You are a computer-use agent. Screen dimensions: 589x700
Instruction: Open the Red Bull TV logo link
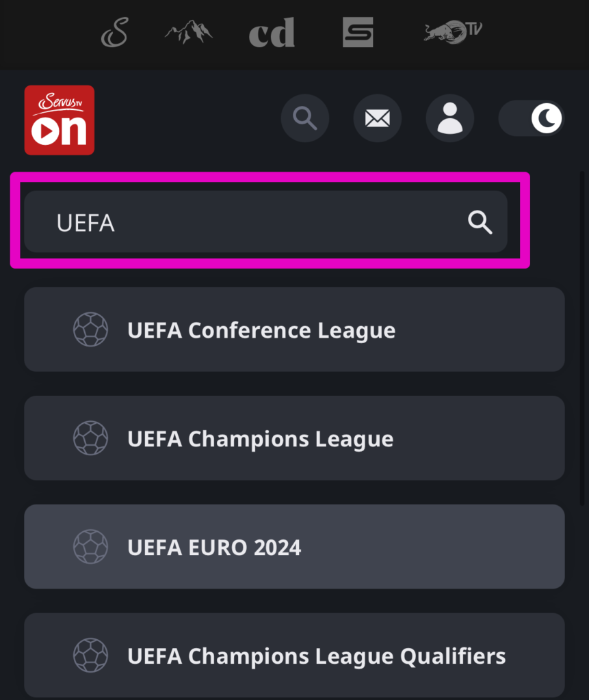tap(453, 32)
